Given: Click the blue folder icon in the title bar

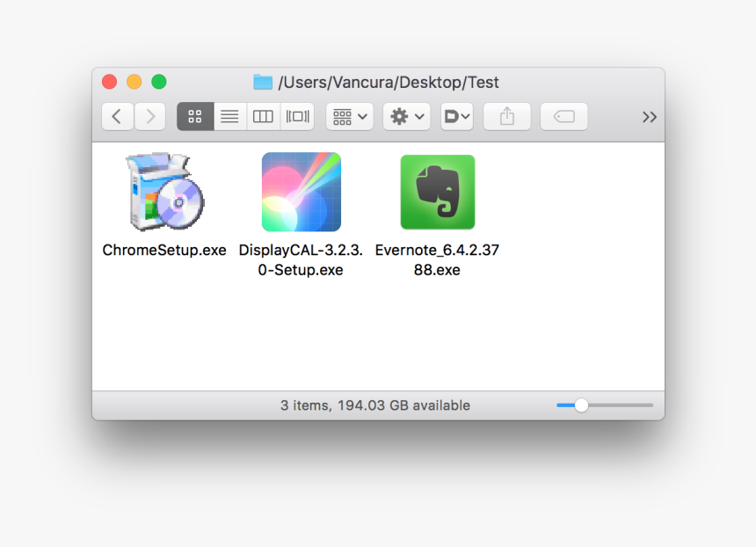Looking at the screenshot, I should click(x=263, y=82).
